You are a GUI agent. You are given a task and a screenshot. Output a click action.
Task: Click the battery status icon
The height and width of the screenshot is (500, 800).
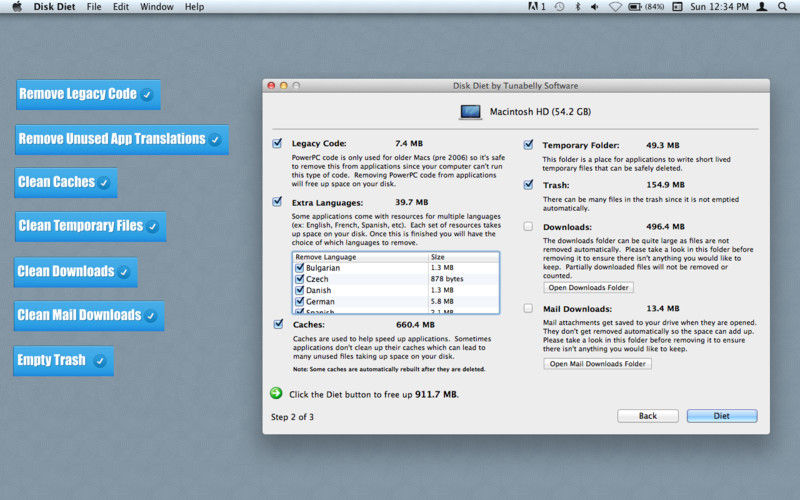635,7
